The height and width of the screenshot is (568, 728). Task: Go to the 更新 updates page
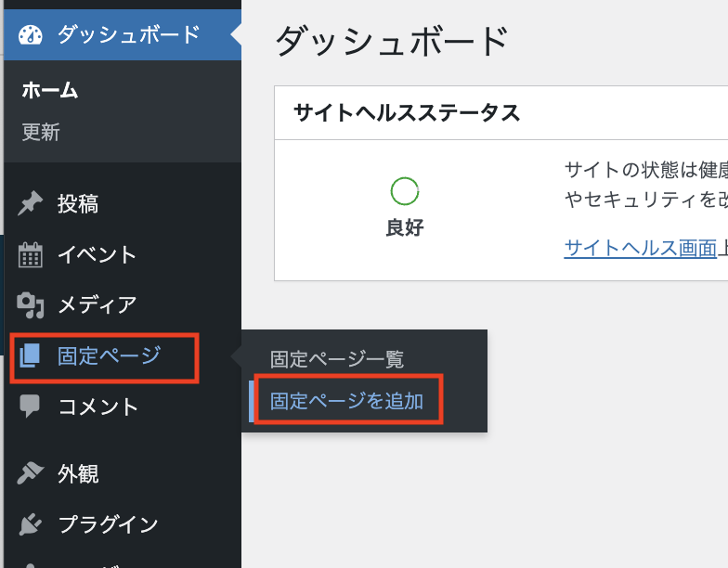click(41, 133)
